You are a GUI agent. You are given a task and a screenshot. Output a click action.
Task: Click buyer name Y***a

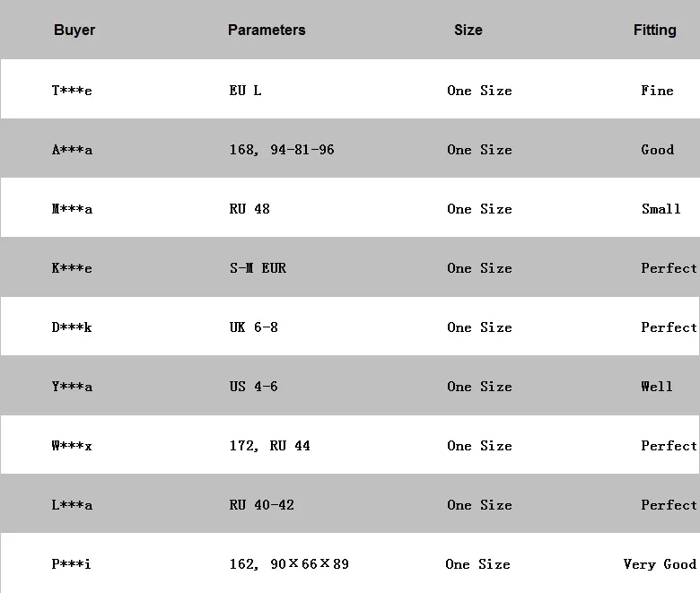[x=72, y=387]
